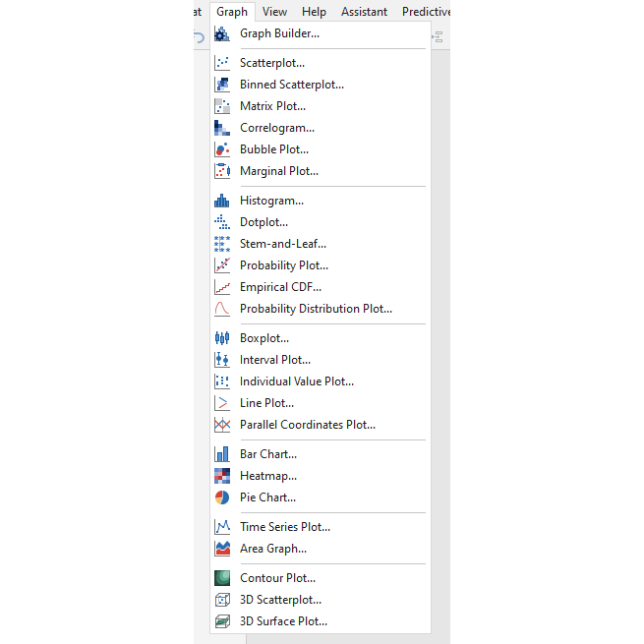
Task: Click the 3D Surface Plot icon
Action: [222, 621]
